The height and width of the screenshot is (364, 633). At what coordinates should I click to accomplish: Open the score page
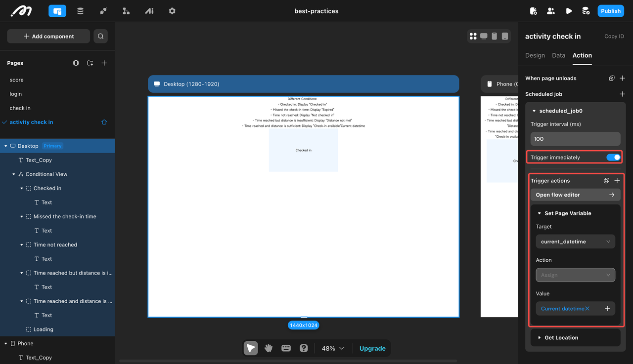(16, 80)
